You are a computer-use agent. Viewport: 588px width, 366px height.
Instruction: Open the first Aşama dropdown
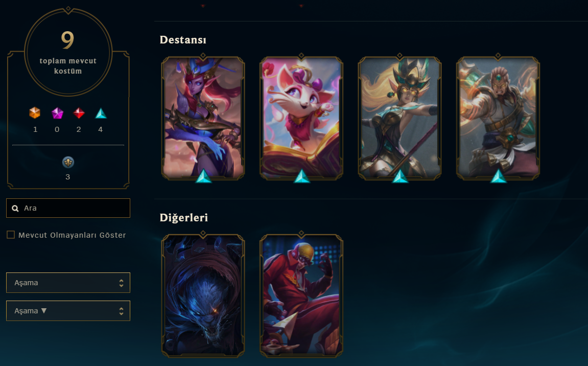(68, 283)
